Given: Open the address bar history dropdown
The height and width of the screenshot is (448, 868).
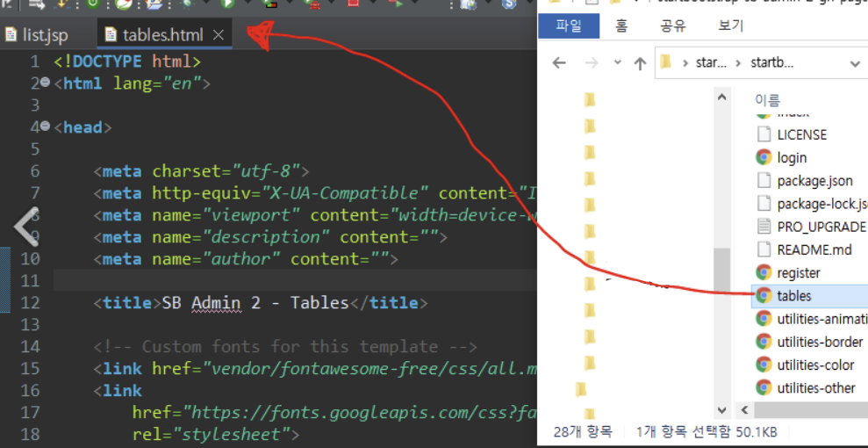Looking at the screenshot, I should 855,63.
